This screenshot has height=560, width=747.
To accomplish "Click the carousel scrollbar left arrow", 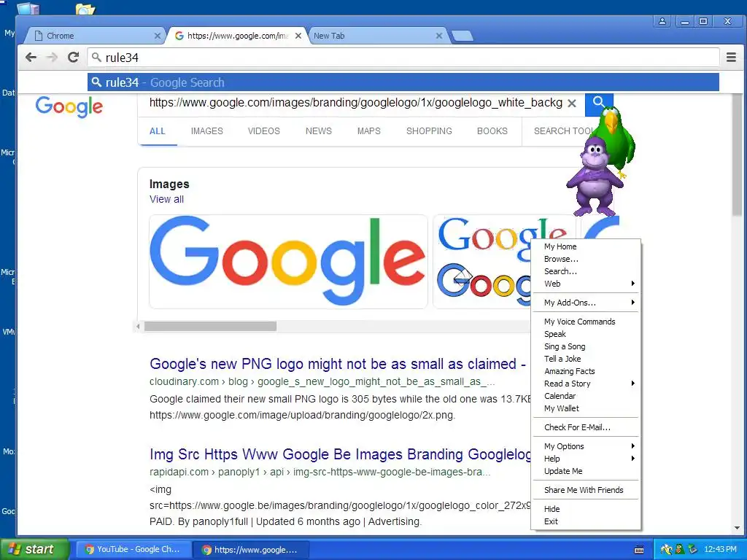I will (x=138, y=326).
